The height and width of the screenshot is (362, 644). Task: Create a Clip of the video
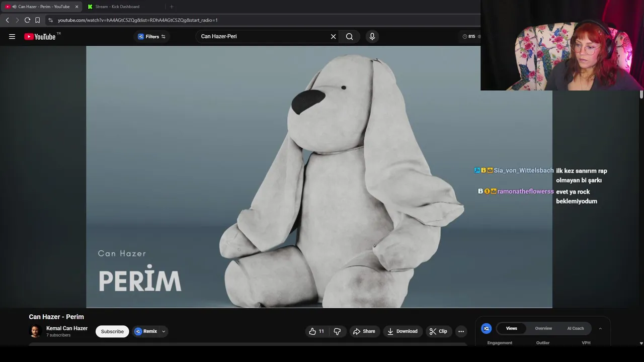438,331
